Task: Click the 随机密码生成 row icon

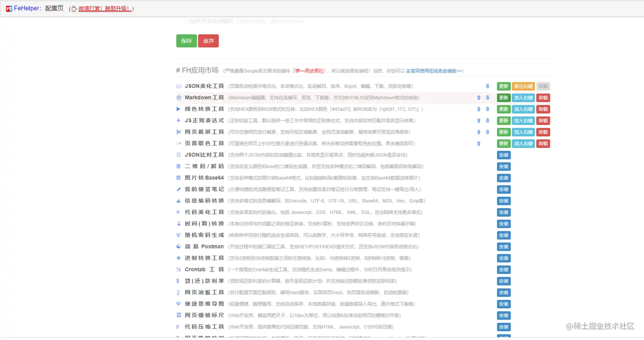Action: [179, 235]
